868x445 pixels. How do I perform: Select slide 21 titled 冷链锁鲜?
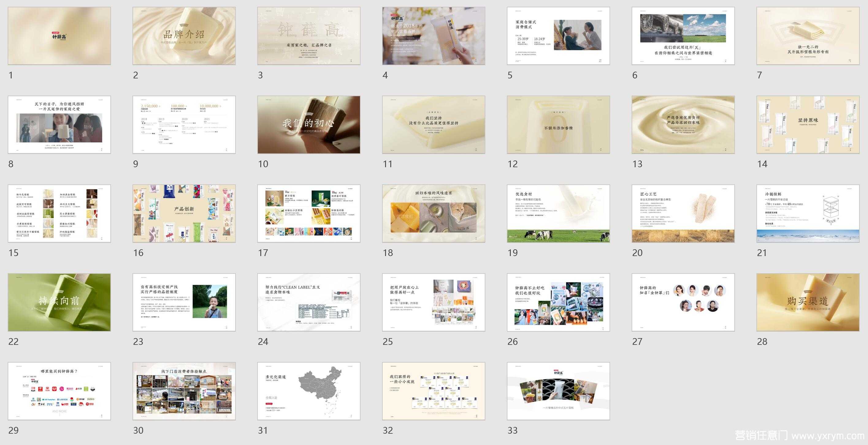pyautogui.click(x=808, y=213)
